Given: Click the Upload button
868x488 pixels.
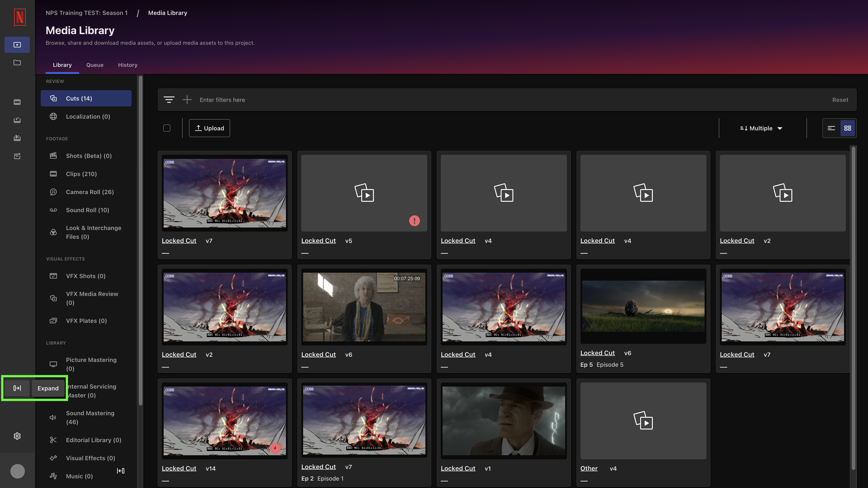Looking at the screenshot, I should [209, 128].
